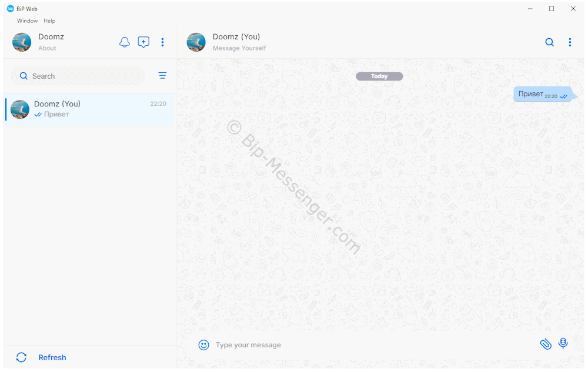The width and height of the screenshot is (588, 372).
Task: Open sidebar three-dot options menu
Action: pos(162,42)
